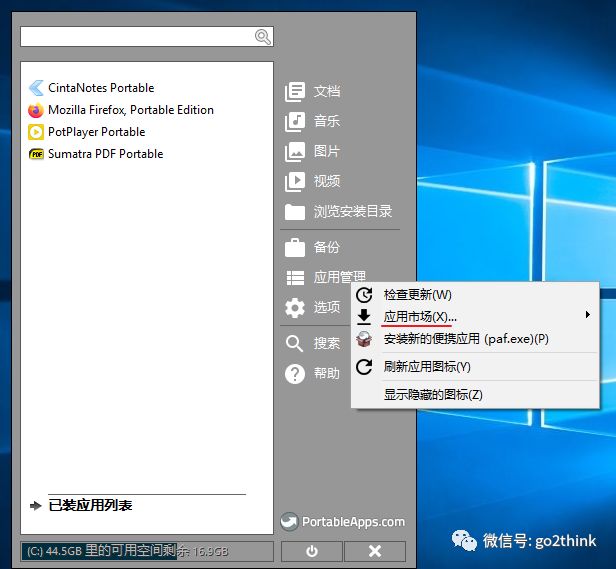The image size is (616, 569).
Task: Select 显示隐藏的图标(Z) menu entry
Action: point(475,394)
